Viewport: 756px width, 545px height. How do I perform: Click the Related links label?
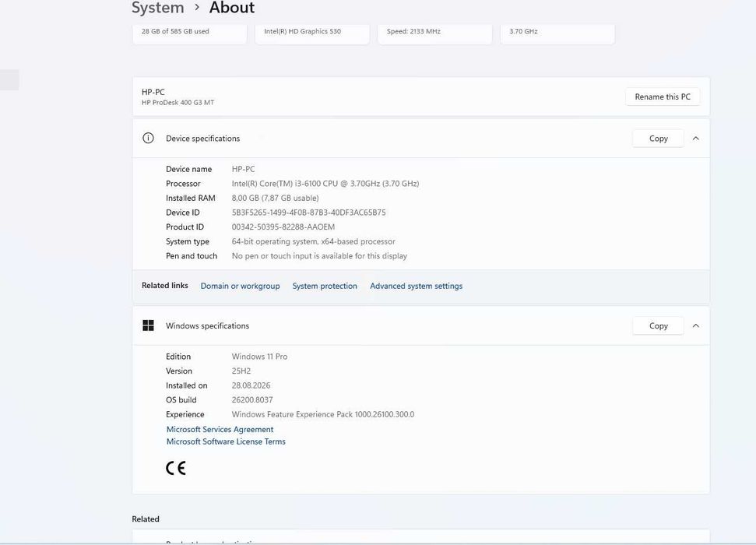[x=164, y=286]
